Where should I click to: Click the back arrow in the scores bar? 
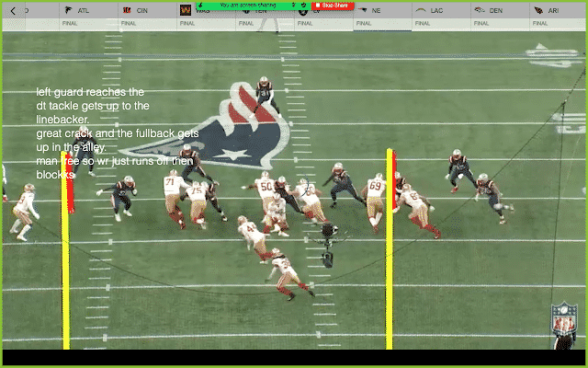tap(13, 10)
